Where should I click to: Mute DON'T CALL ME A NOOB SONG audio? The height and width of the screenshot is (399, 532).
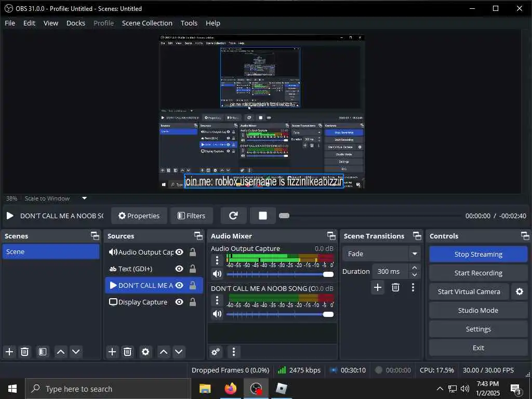(x=217, y=314)
